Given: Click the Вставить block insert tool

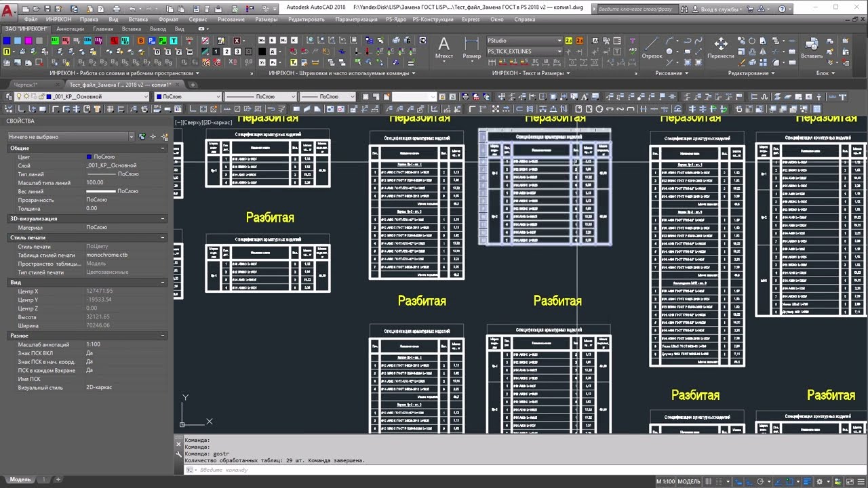Looking at the screenshot, I should (811, 47).
